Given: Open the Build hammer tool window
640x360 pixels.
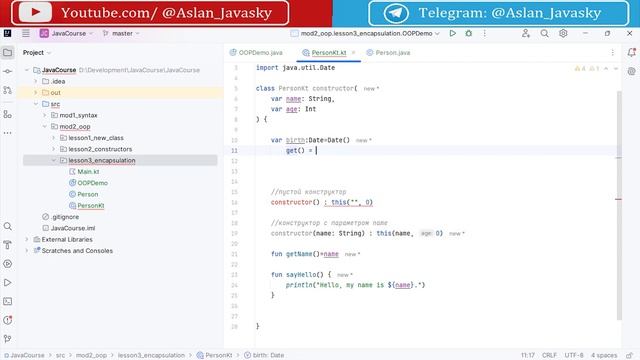Looking at the screenshot, I should [x=8, y=245].
